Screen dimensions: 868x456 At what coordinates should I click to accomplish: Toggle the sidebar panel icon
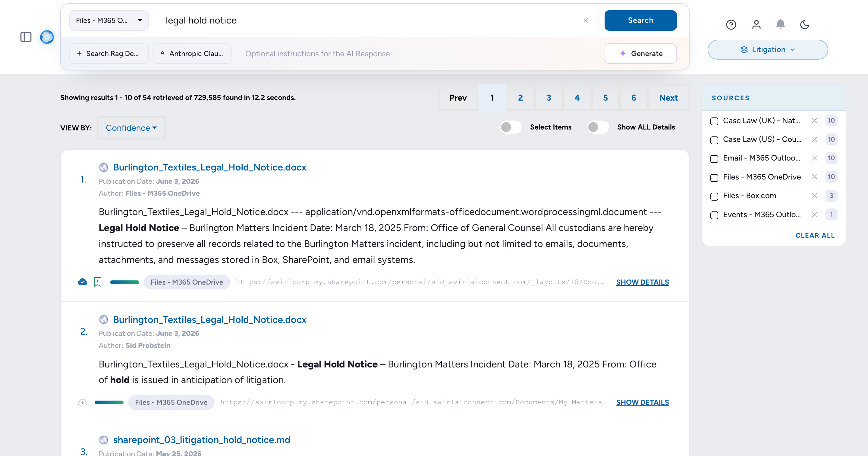[x=26, y=37]
